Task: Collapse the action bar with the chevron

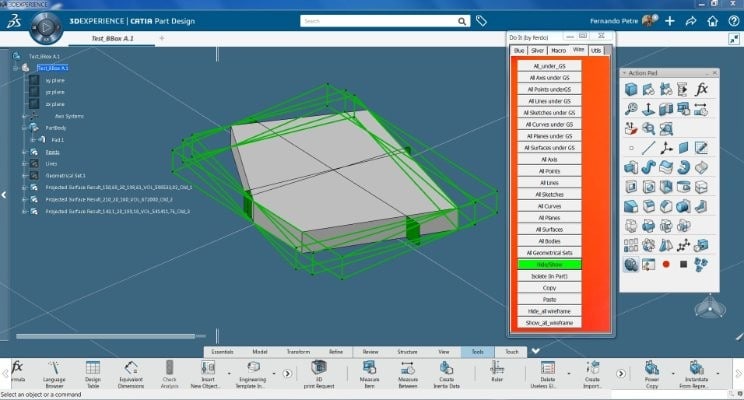Action: 535,351
